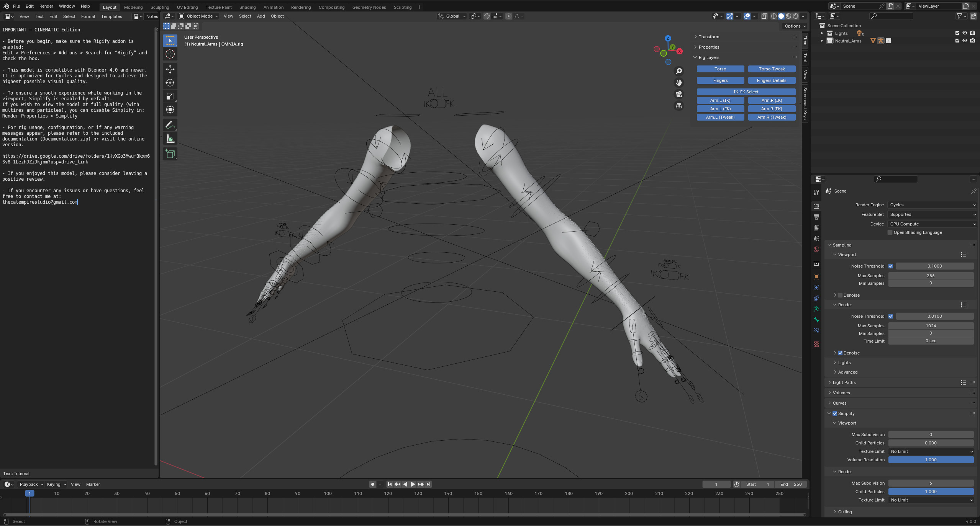The width and height of the screenshot is (980, 526).
Task: Select the Select Box tool
Action: pyautogui.click(x=170, y=41)
